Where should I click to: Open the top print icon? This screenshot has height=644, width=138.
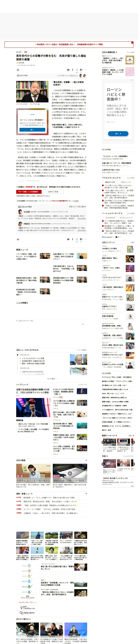18,70
